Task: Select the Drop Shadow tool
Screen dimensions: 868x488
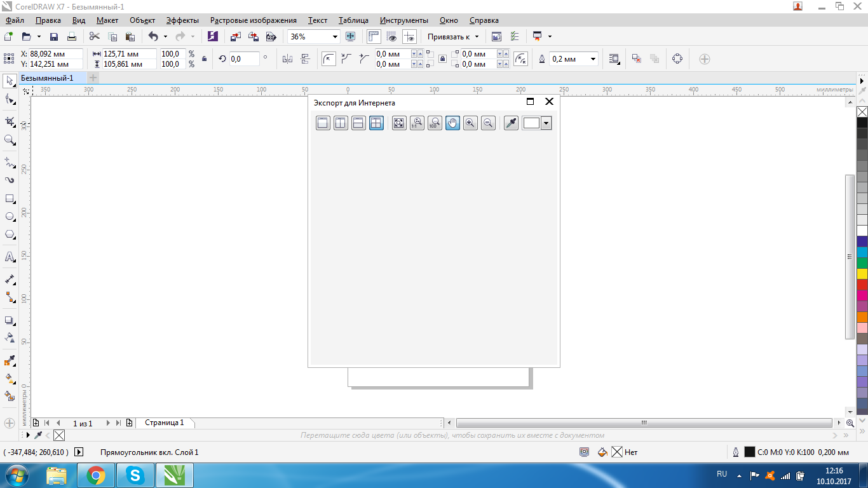Action: click(10, 320)
